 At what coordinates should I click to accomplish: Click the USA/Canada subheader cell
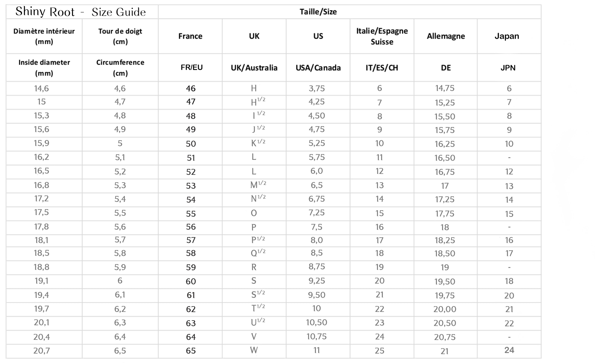click(318, 68)
